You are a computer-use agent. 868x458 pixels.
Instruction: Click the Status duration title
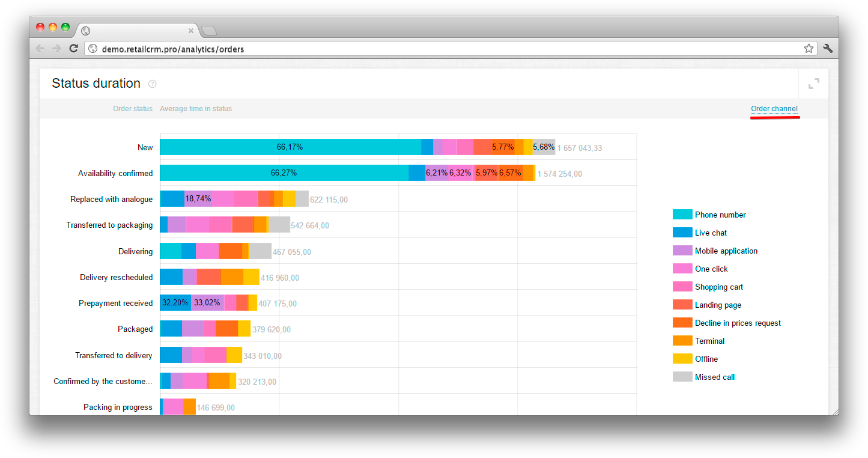point(96,84)
